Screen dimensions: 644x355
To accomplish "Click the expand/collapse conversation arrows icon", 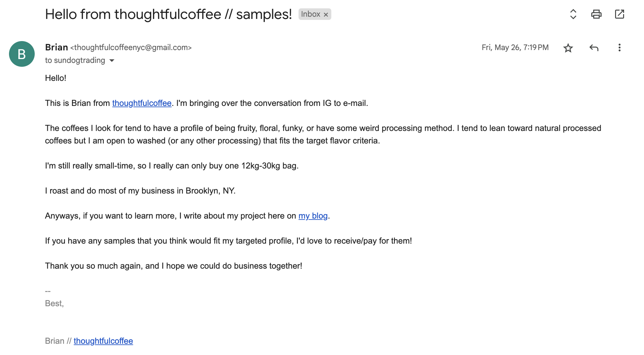I will click(573, 14).
